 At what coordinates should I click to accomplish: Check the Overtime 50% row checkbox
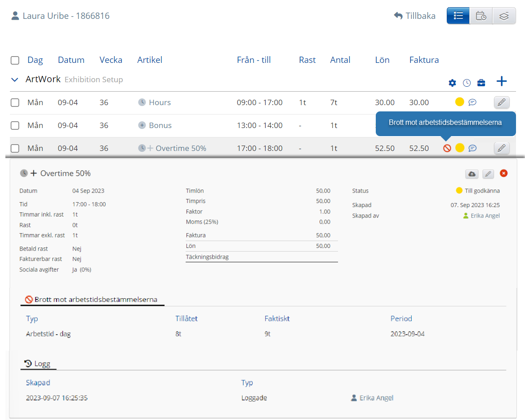[x=15, y=148]
